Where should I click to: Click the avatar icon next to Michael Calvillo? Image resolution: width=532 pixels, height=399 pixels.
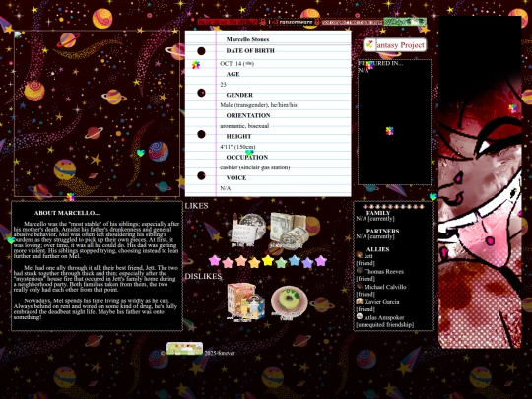[x=360, y=286]
